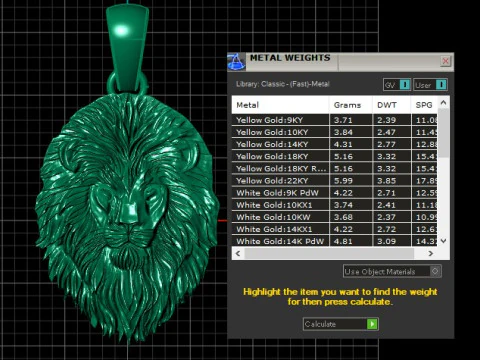Click the 3.09 DWT value for 14K PdW
This screenshot has width=480, height=360.
[387, 241]
